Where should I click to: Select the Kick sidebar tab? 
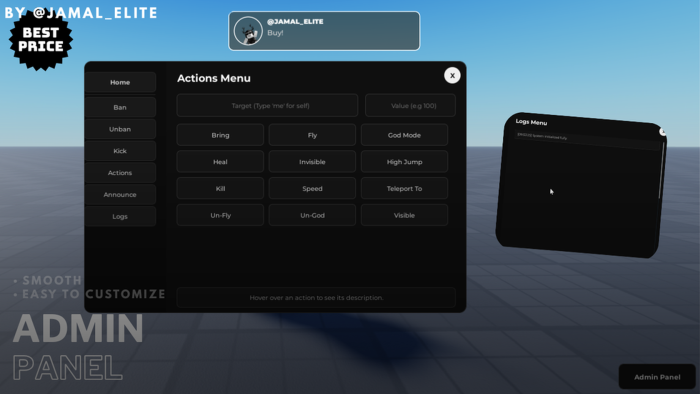pos(120,151)
